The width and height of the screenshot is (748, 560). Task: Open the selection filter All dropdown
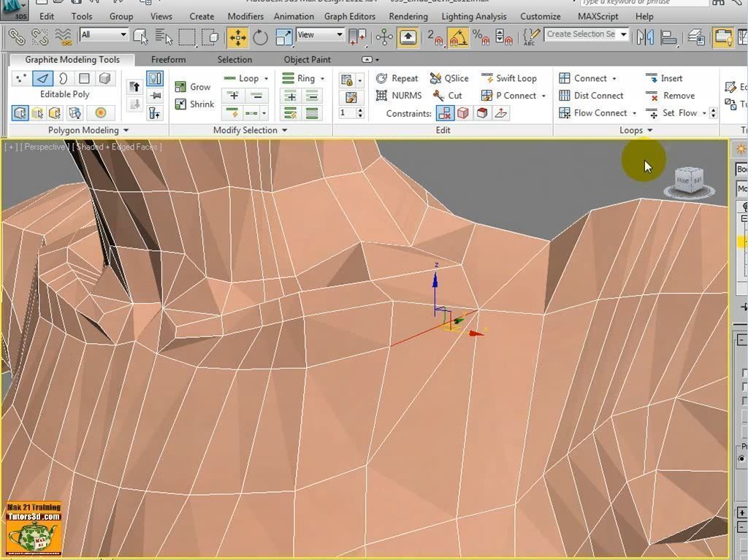coord(104,34)
